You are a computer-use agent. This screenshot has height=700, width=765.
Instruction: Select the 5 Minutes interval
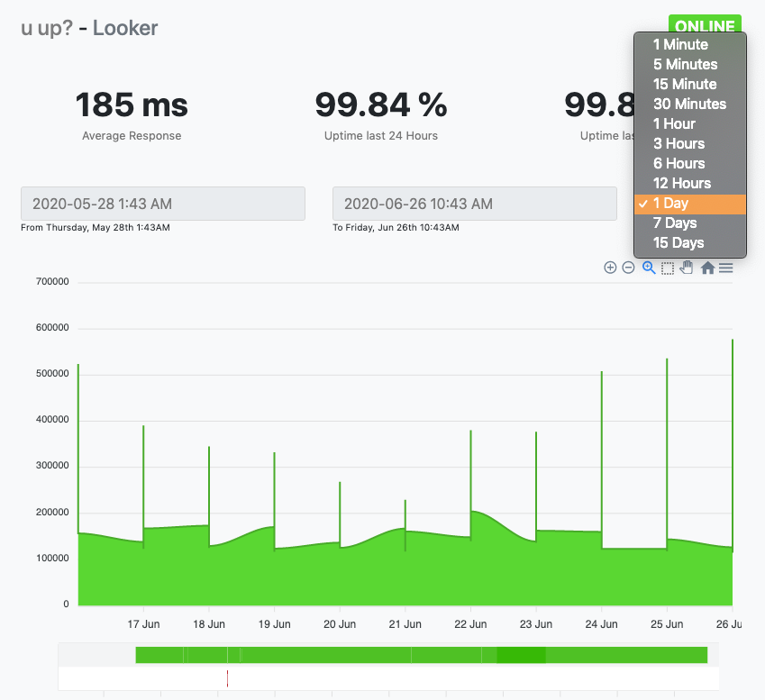click(x=685, y=64)
